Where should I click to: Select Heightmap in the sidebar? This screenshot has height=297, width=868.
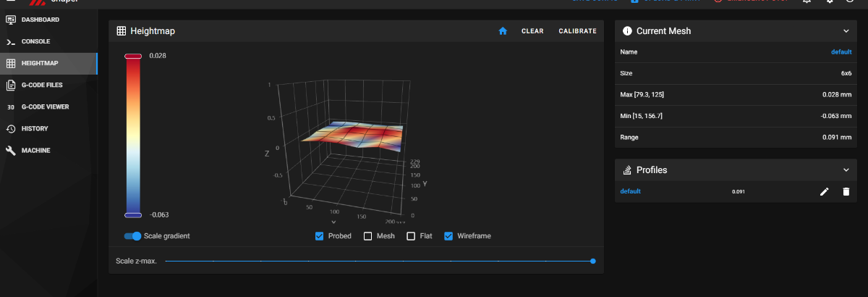(48, 63)
